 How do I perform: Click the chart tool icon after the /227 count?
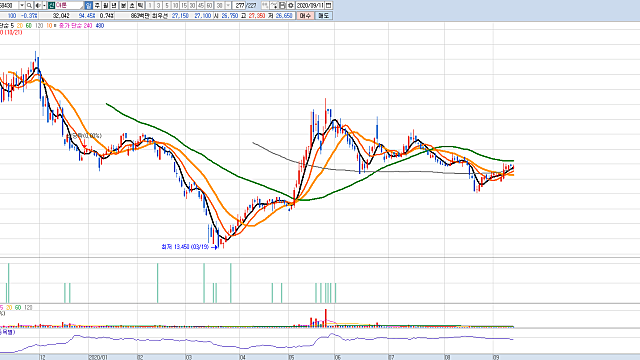(x=265, y=5)
